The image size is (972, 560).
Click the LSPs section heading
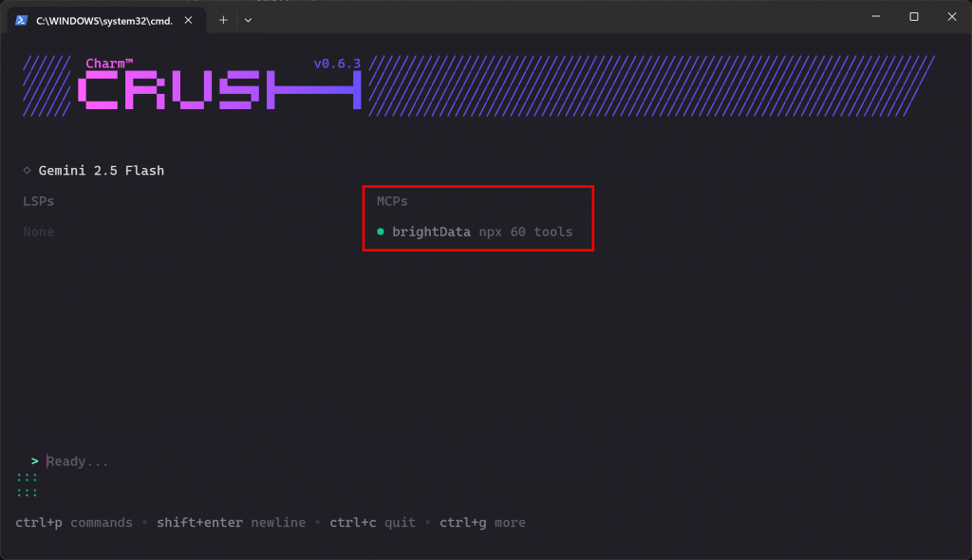(38, 201)
